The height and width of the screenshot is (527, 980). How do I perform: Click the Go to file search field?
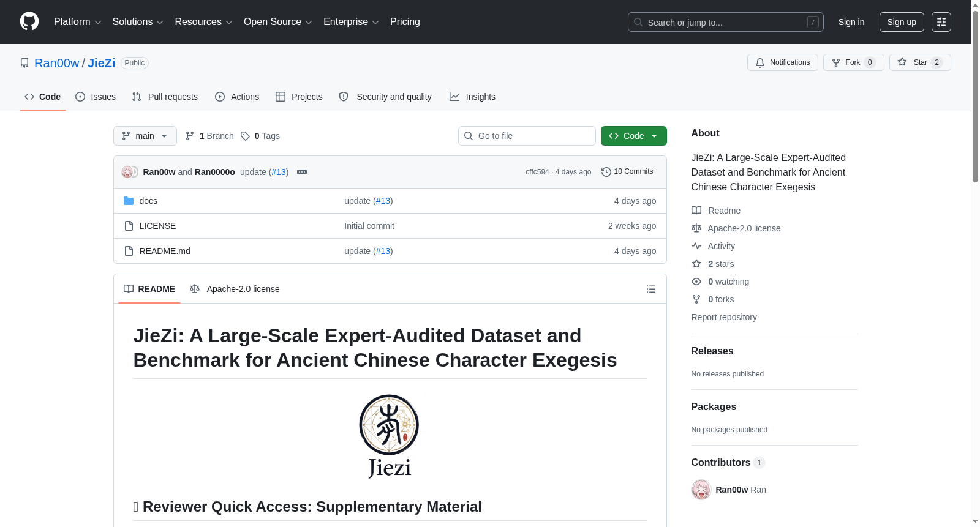pos(527,136)
